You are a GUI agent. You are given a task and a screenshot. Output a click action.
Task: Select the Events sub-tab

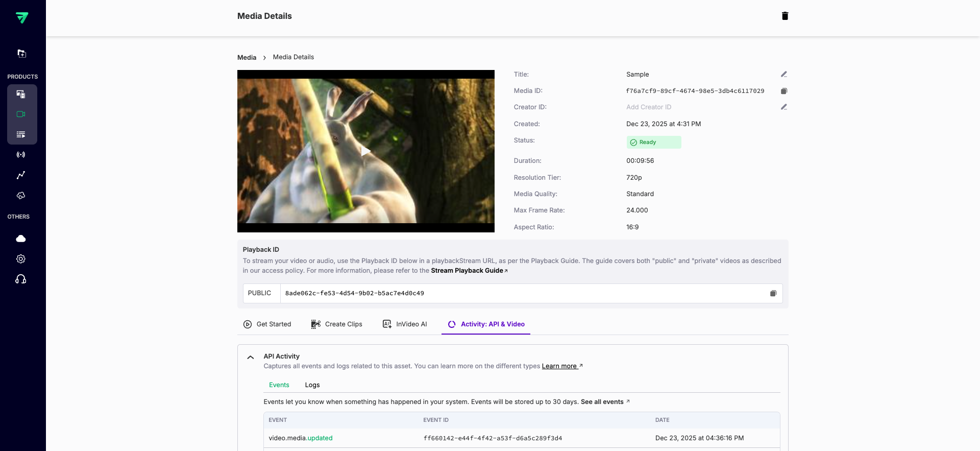point(279,385)
